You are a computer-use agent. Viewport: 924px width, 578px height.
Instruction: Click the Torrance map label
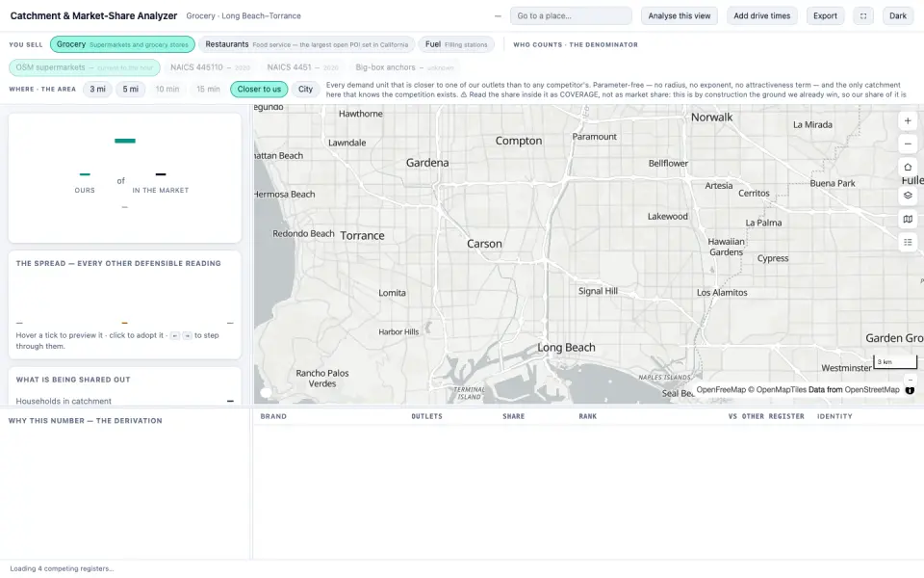tap(362, 235)
